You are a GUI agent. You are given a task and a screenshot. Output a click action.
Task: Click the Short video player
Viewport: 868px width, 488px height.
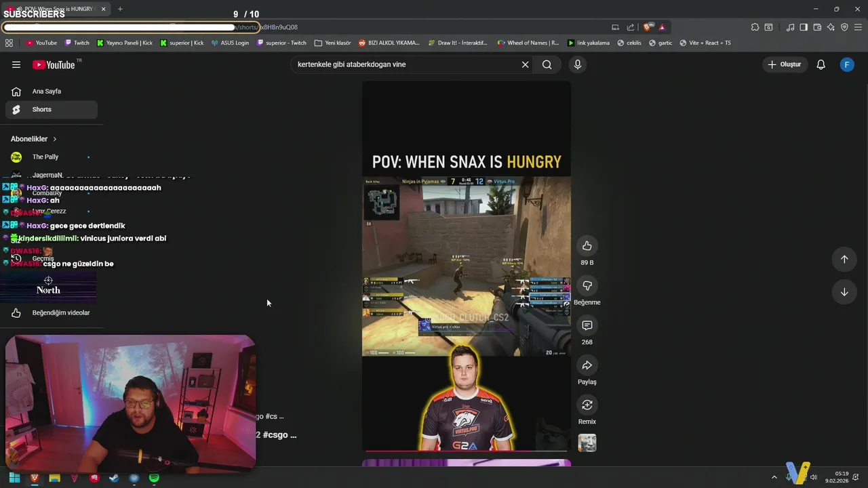click(x=466, y=266)
